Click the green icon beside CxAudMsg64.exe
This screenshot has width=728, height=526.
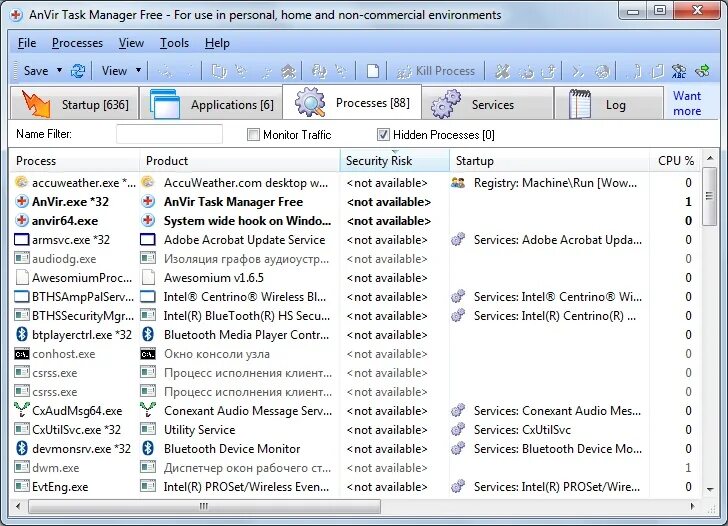[x=21, y=410]
